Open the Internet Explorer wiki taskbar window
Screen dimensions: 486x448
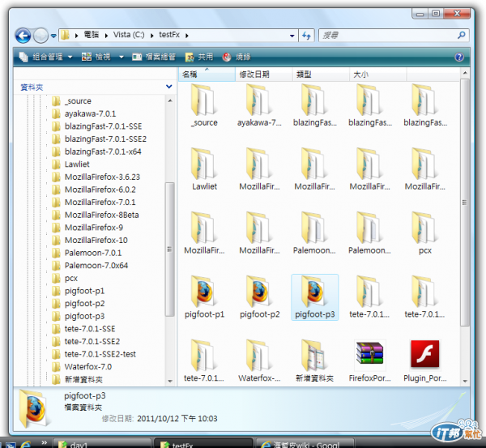tap(305, 444)
